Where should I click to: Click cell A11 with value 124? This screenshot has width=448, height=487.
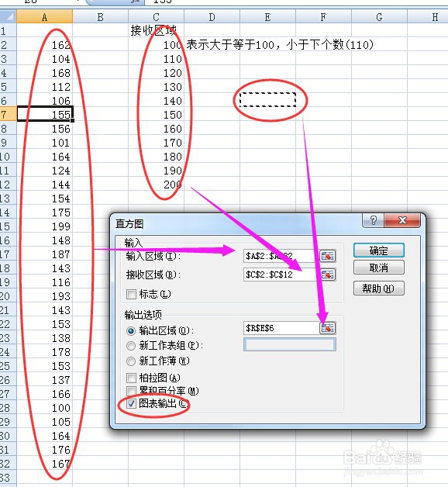pos(44,170)
